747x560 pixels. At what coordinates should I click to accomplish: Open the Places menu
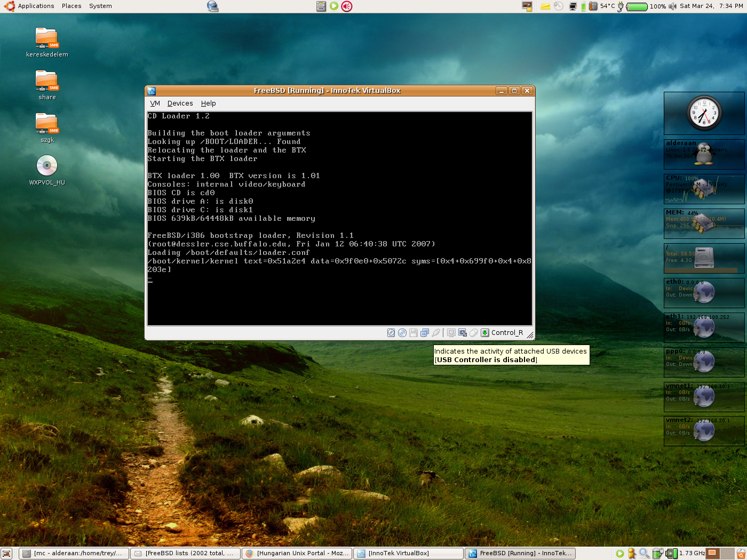click(x=71, y=6)
